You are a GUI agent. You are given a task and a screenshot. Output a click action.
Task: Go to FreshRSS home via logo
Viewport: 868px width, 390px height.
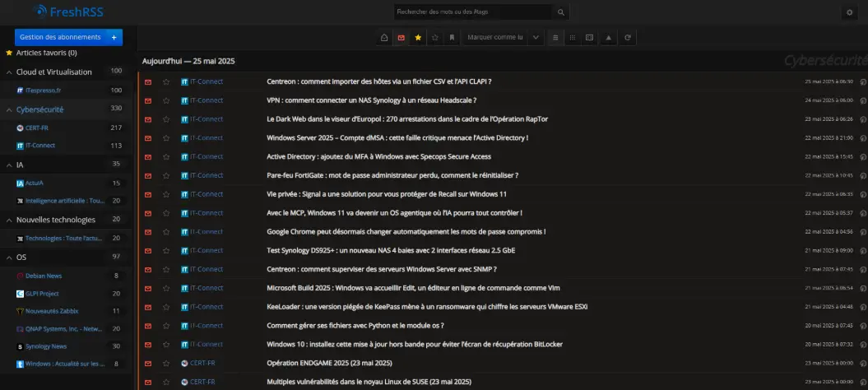68,12
